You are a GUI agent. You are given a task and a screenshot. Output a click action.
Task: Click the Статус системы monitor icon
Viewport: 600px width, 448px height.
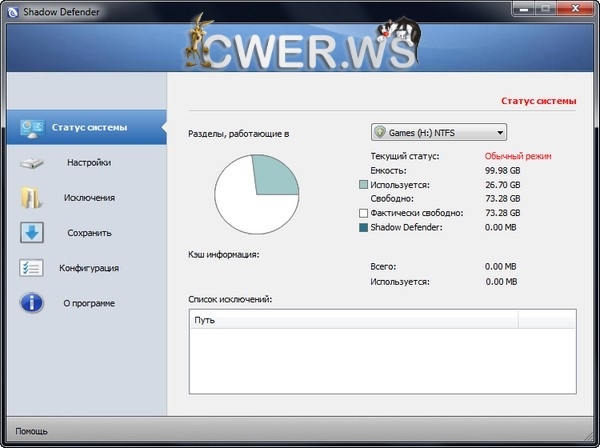click(31, 127)
